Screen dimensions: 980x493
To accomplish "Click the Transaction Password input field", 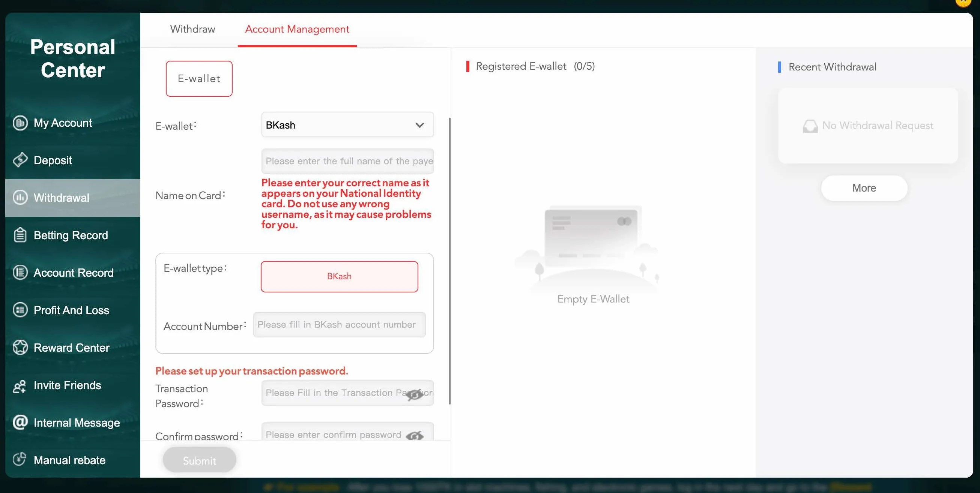I will tap(347, 393).
